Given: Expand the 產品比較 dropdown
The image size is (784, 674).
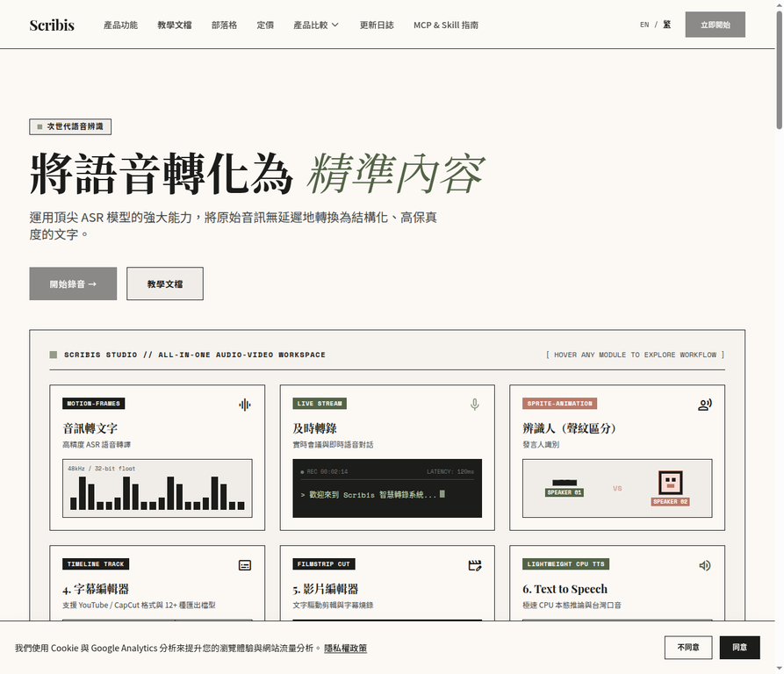Looking at the screenshot, I should coord(316,25).
